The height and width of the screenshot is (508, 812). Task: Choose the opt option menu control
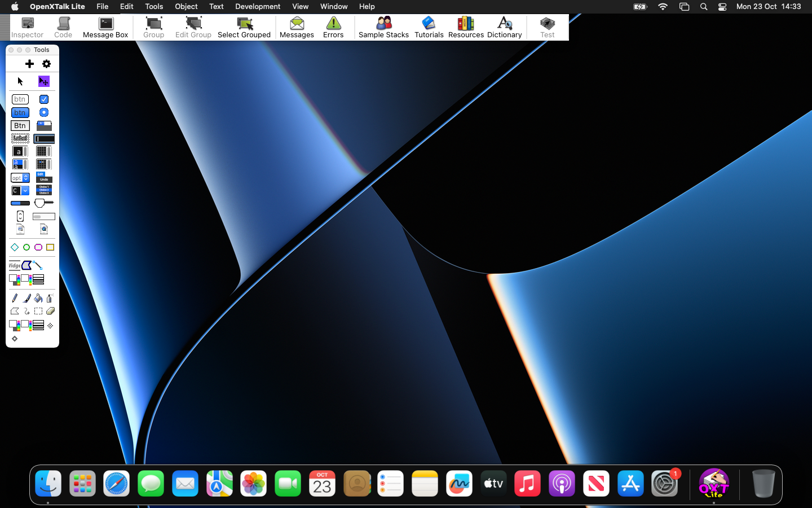[x=20, y=178]
